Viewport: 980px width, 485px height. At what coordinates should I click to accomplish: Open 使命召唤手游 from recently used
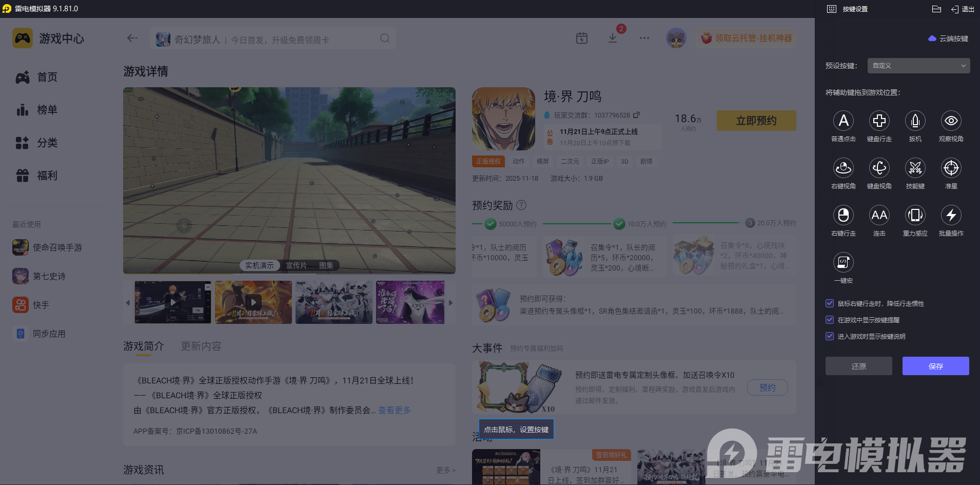(47, 247)
